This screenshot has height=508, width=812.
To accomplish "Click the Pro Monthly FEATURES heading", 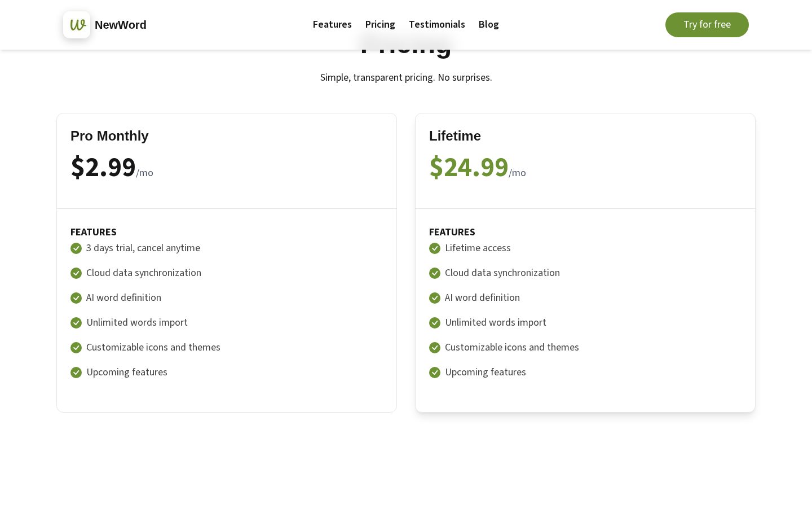I will point(94,232).
